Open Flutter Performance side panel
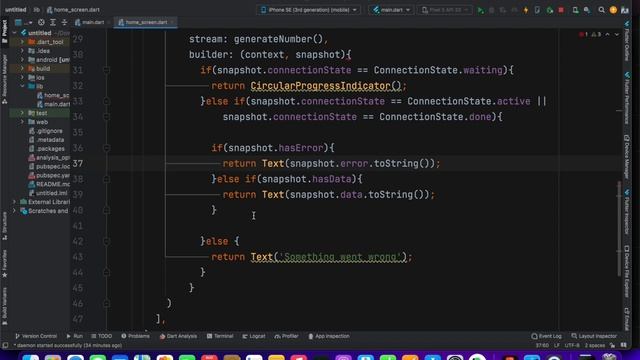This screenshot has height=360, width=640. pyautogui.click(x=627, y=98)
